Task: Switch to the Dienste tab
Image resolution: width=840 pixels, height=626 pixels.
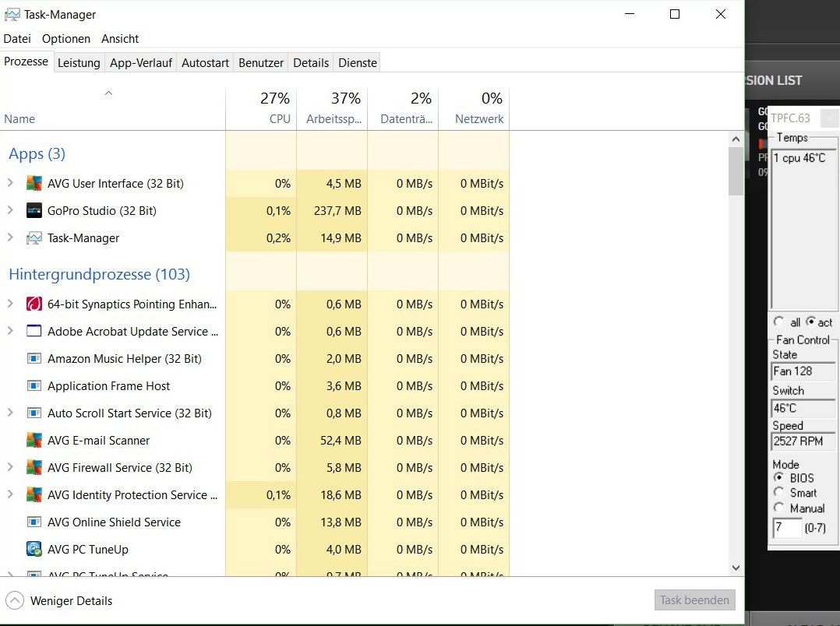Action: (x=358, y=62)
